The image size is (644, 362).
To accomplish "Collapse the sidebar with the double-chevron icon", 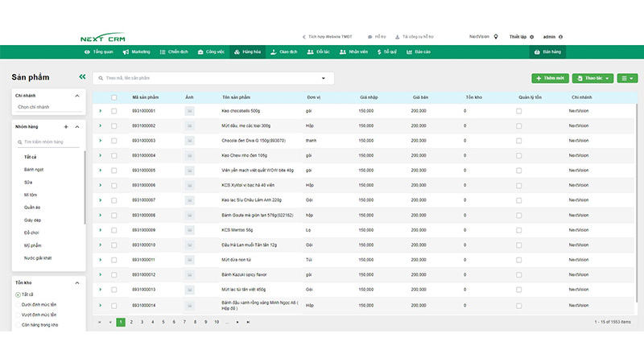I will point(81,77).
